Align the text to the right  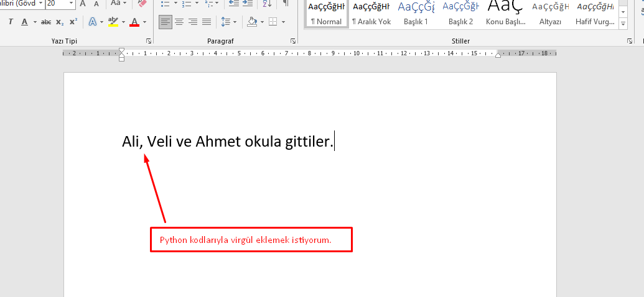point(193,22)
